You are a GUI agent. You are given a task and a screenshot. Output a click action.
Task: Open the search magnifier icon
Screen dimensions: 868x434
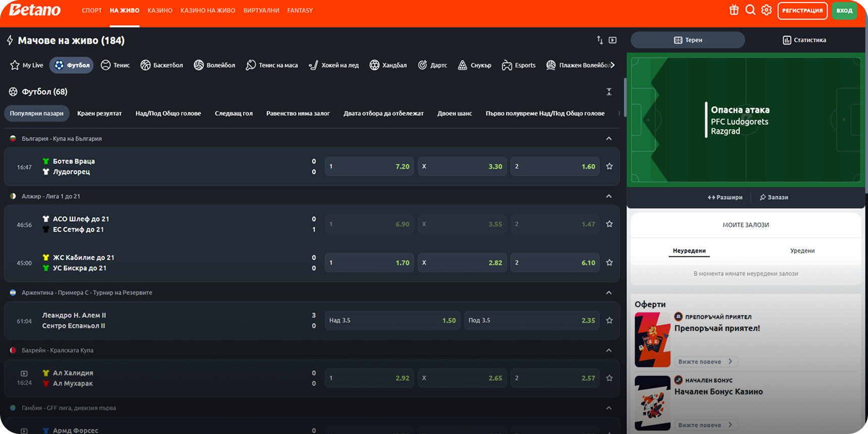click(x=750, y=10)
